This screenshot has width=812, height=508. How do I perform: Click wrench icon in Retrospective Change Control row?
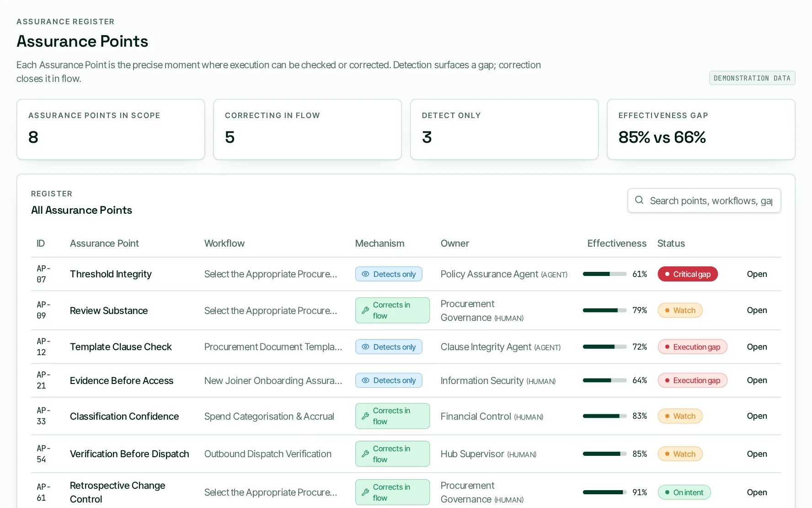(x=365, y=492)
